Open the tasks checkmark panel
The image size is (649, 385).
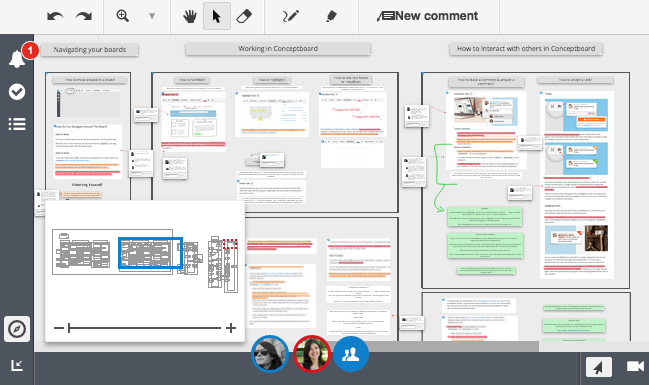[17, 92]
